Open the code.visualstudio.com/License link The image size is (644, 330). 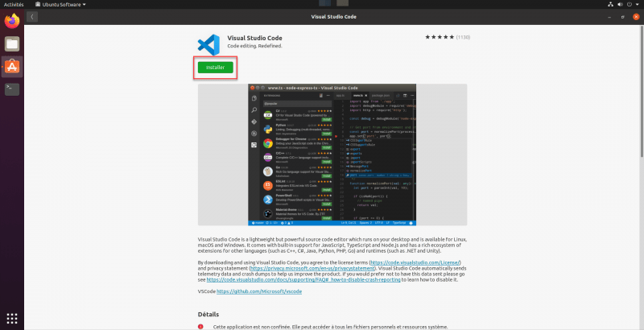coord(415,262)
